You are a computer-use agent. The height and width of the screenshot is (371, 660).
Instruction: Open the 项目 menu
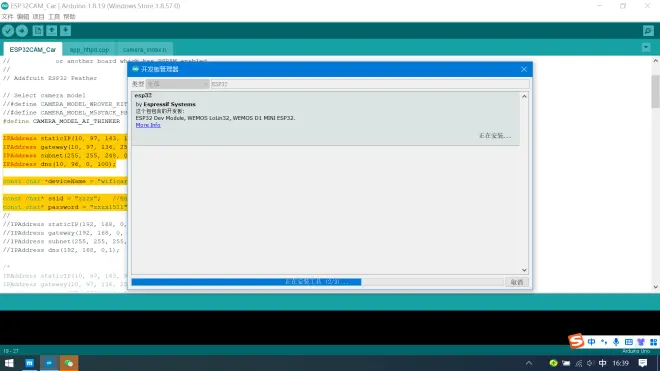coord(38,17)
